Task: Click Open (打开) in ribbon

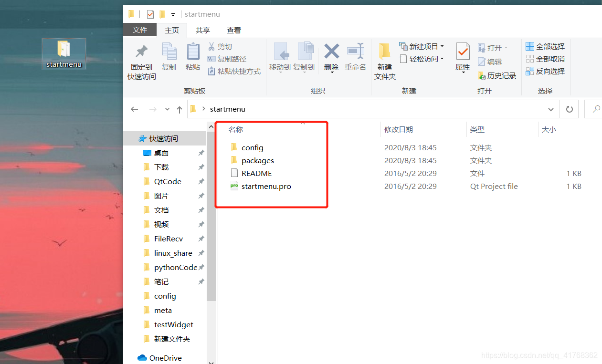Action: [x=493, y=48]
